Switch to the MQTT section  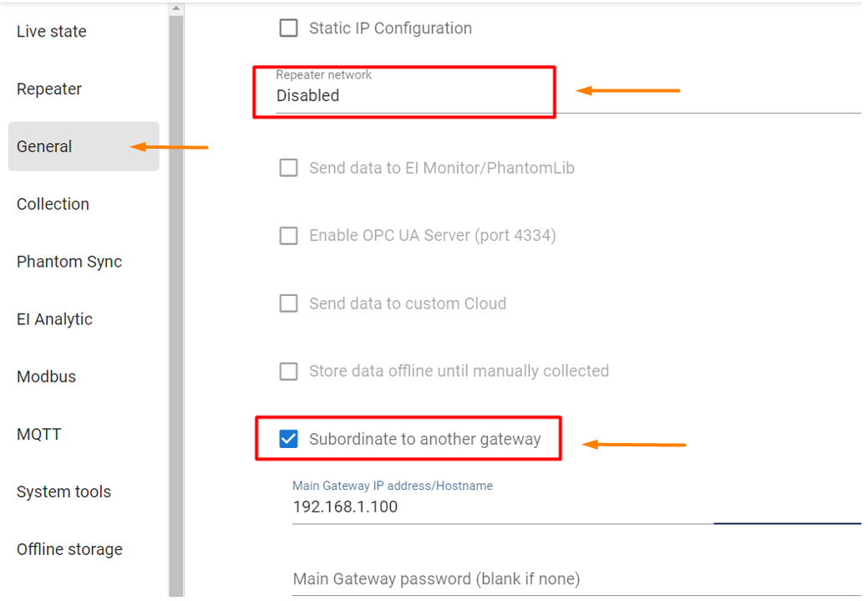coord(39,435)
